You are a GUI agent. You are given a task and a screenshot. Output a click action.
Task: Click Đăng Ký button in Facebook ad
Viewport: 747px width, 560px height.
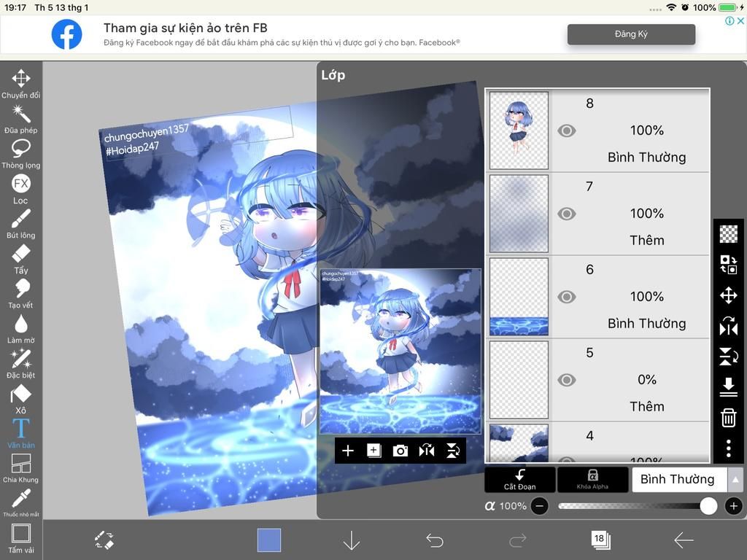point(631,34)
